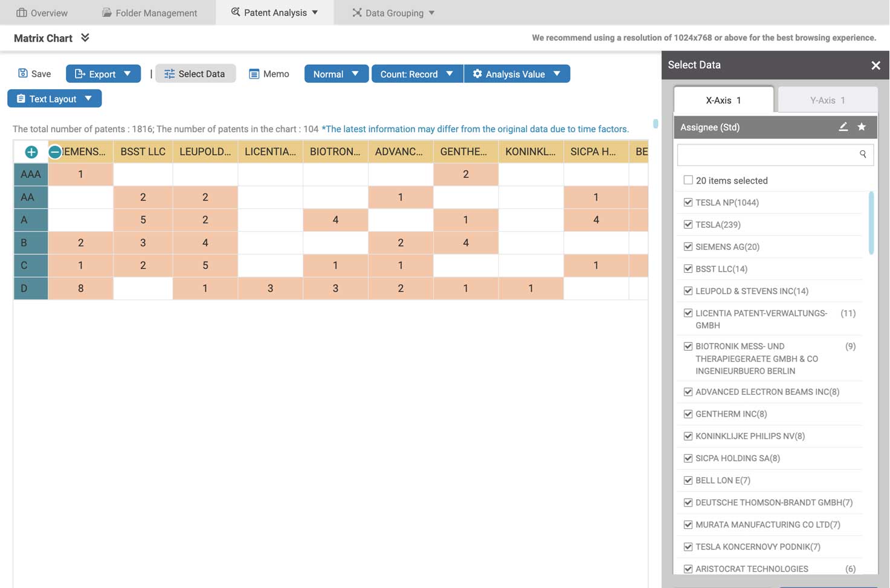
Task: Click DEUTSCHE THOMSON-BRANDT GMBH(7) label
Action: (774, 502)
